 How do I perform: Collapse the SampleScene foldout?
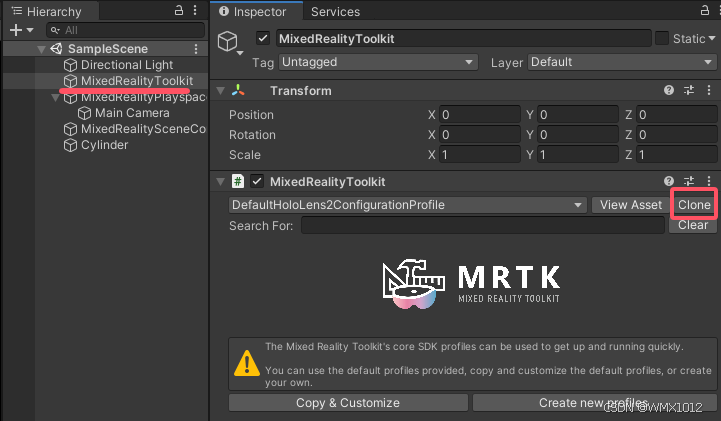click(41, 49)
